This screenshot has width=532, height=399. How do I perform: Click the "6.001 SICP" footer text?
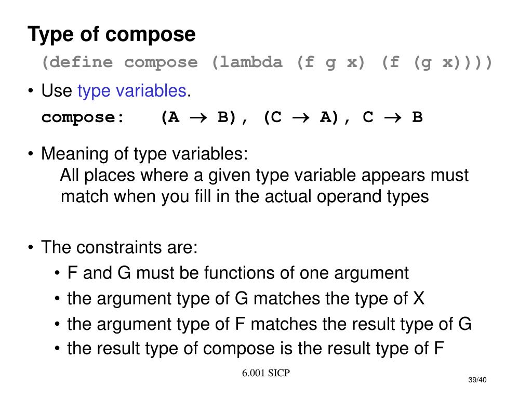[266, 373]
